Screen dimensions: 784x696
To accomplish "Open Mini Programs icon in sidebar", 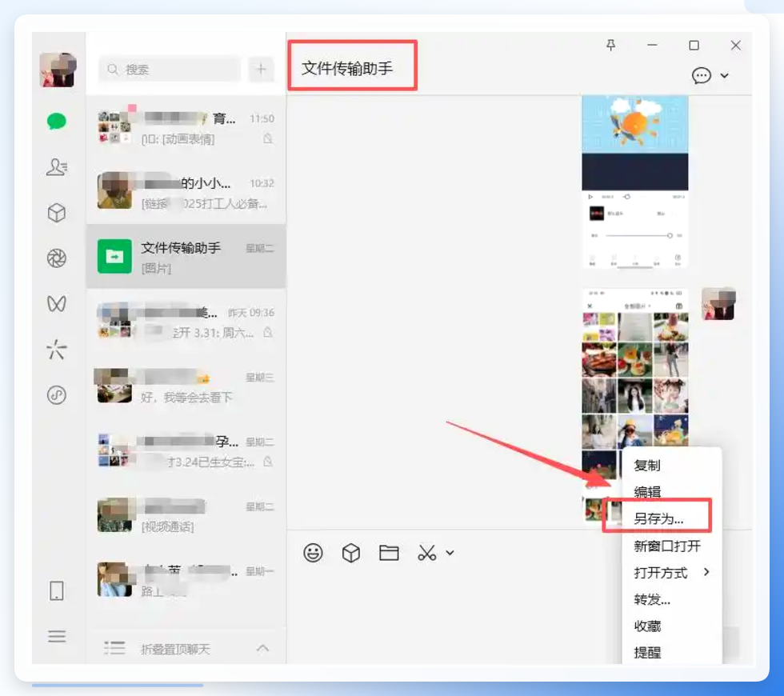I will [57, 395].
